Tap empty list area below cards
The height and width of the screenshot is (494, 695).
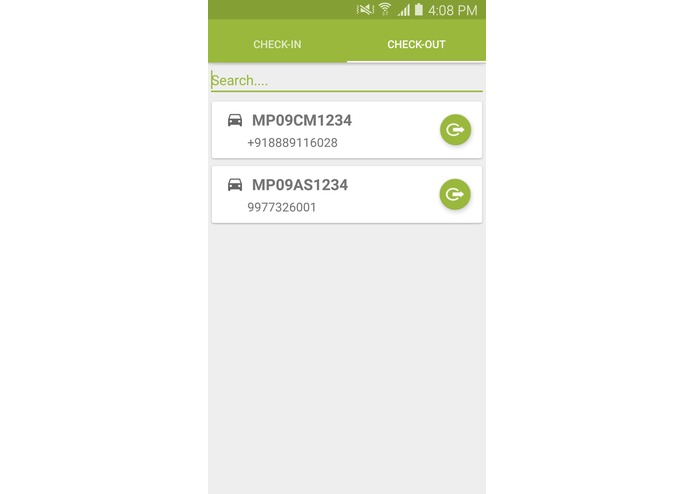pos(347,358)
